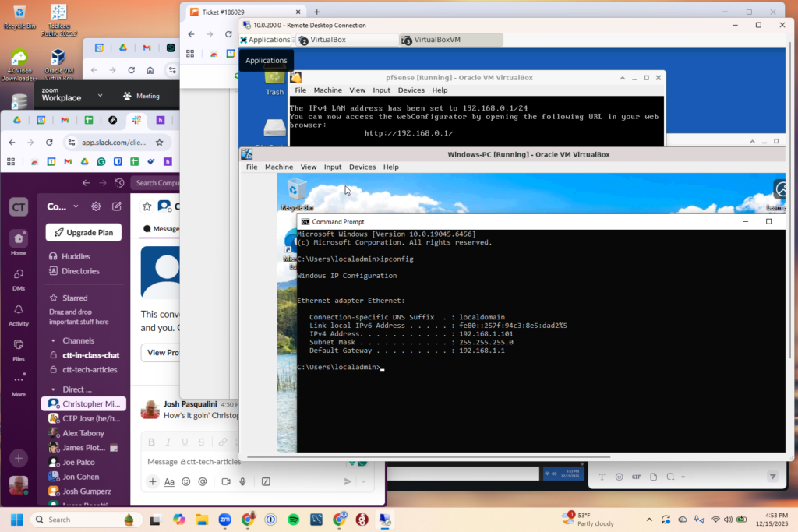Open the ctt-in-class-chat channel
Viewport: 798px width, 532px height.
pos(90,355)
